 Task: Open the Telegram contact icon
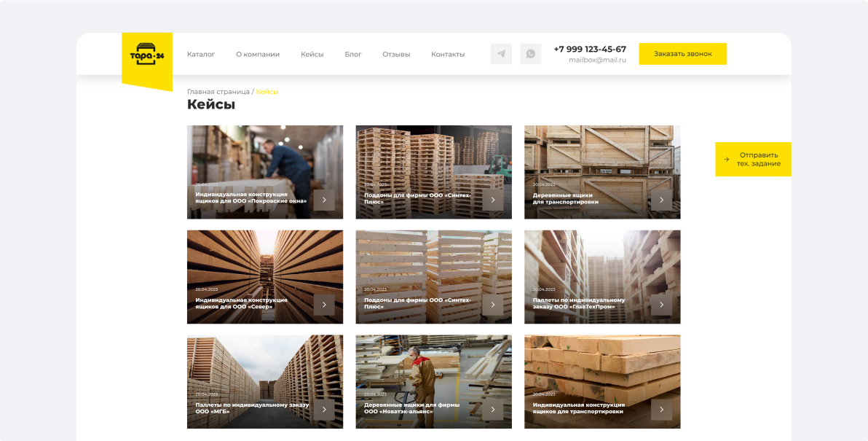[x=501, y=54]
